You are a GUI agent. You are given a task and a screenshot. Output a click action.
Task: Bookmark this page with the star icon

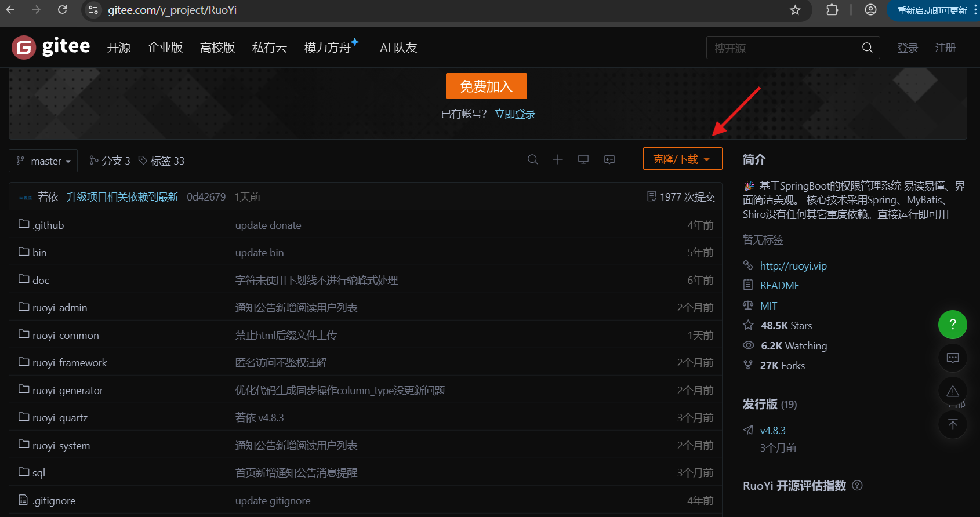(x=795, y=10)
